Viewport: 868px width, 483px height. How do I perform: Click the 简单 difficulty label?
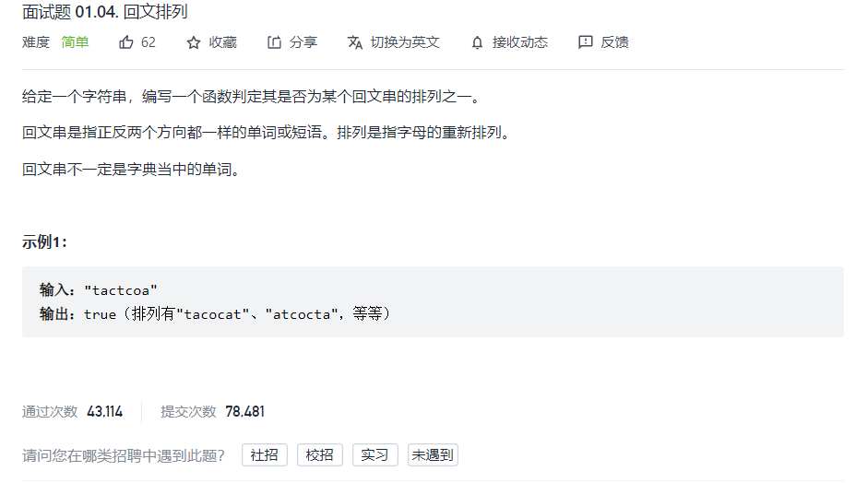pyautogui.click(x=75, y=42)
